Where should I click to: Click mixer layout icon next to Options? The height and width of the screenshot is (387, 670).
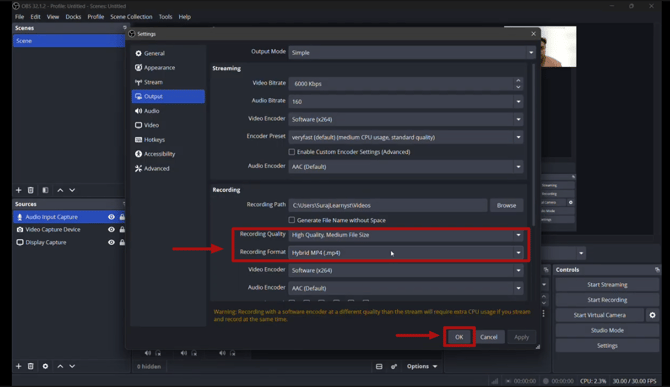(x=379, y=366)
